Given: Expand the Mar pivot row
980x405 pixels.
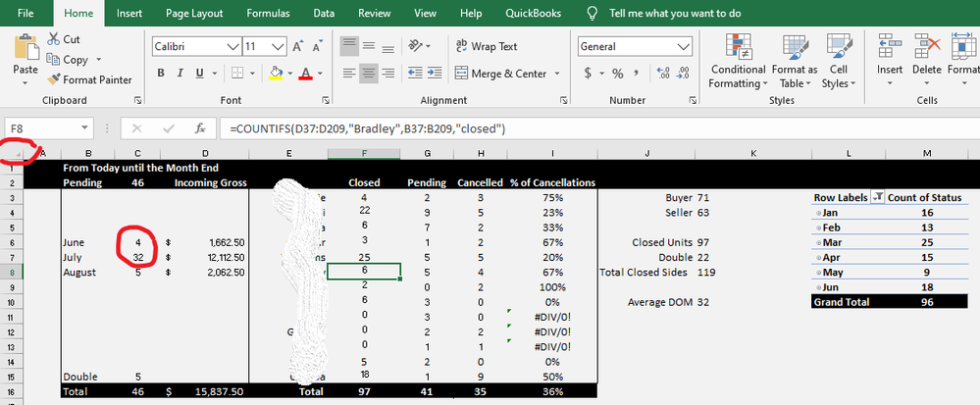Looking at the screenshot, I should [x=817, y=242].
